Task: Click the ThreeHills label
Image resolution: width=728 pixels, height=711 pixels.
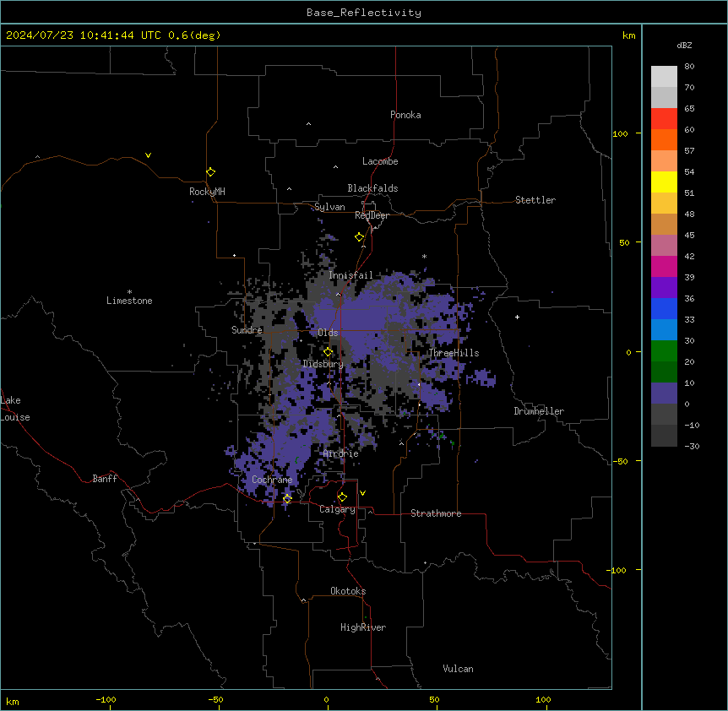Action: tap(454, 353)
